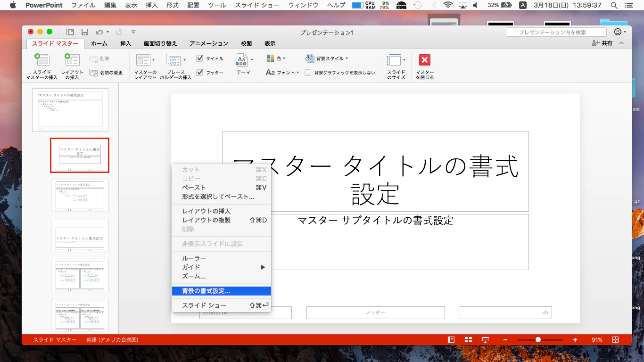Enable 背景グラフィックを表示しない checkbox
644x362 pixels.
pos(308,73)
